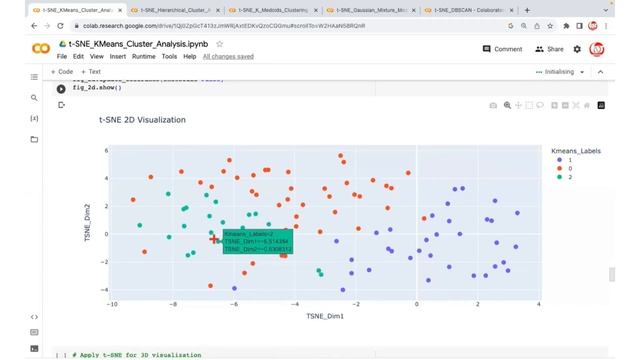
Task: Collapse the header with the chevron up
Action: click(600, 72)
